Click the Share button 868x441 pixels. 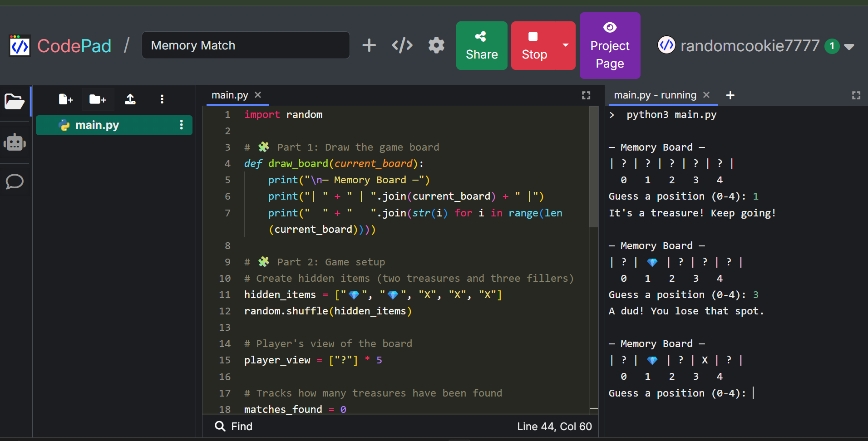(x=482, y=45)
